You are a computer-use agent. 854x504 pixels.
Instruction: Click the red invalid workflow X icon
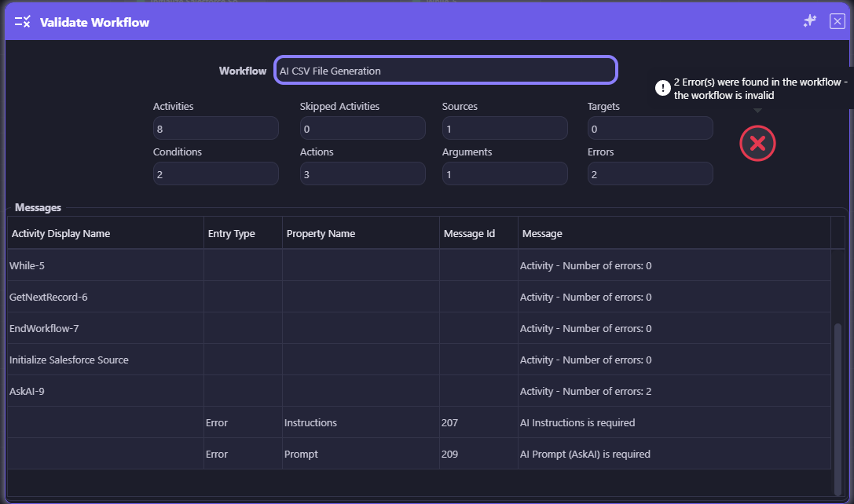click(757, 143)
